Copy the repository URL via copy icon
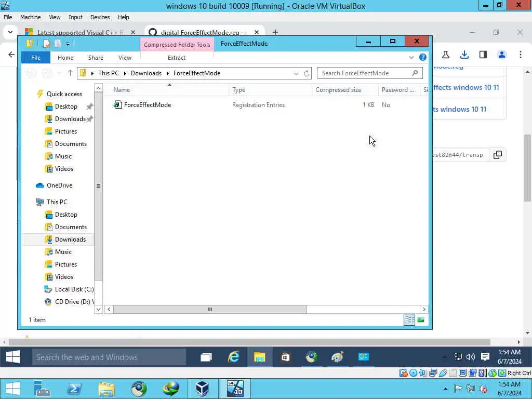 click(497, 155)
